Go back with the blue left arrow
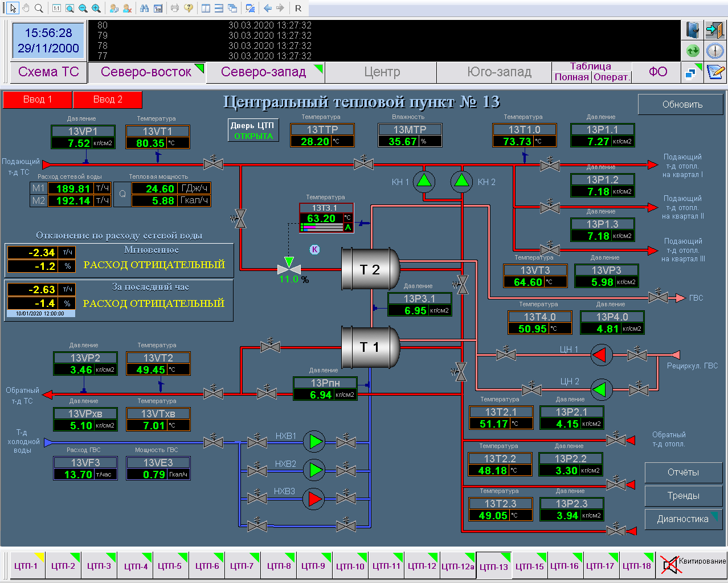 [x=267, y=8]
